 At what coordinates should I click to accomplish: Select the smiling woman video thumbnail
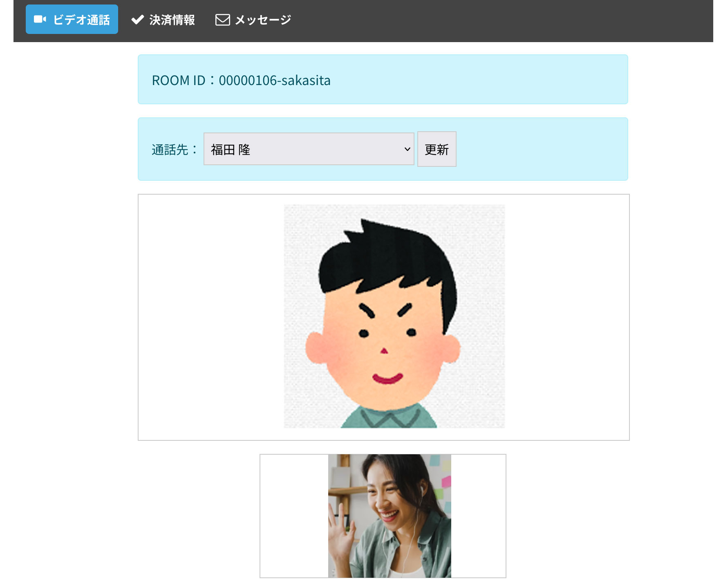point(389,516)
